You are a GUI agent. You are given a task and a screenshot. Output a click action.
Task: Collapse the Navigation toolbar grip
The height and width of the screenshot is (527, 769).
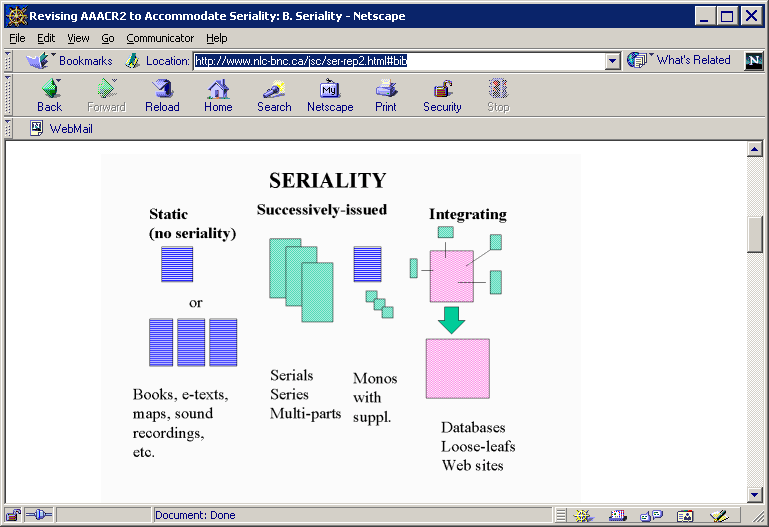(x=8, y=95)
